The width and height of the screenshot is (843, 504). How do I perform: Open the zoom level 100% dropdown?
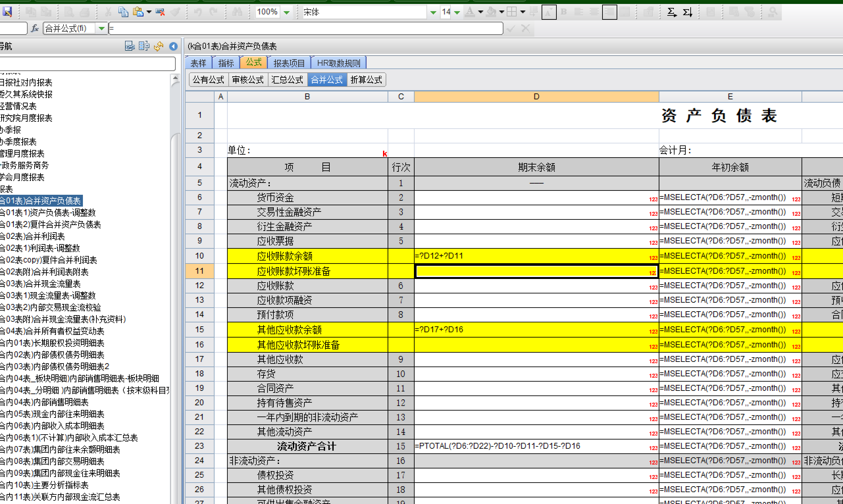pos(286,12)
